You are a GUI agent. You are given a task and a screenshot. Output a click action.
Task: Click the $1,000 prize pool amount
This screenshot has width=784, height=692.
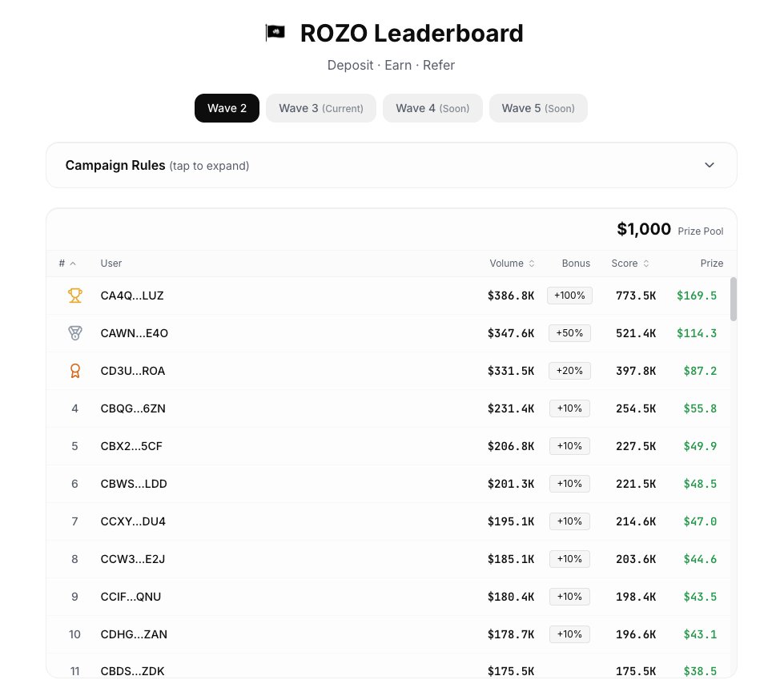tap(644, 229)
